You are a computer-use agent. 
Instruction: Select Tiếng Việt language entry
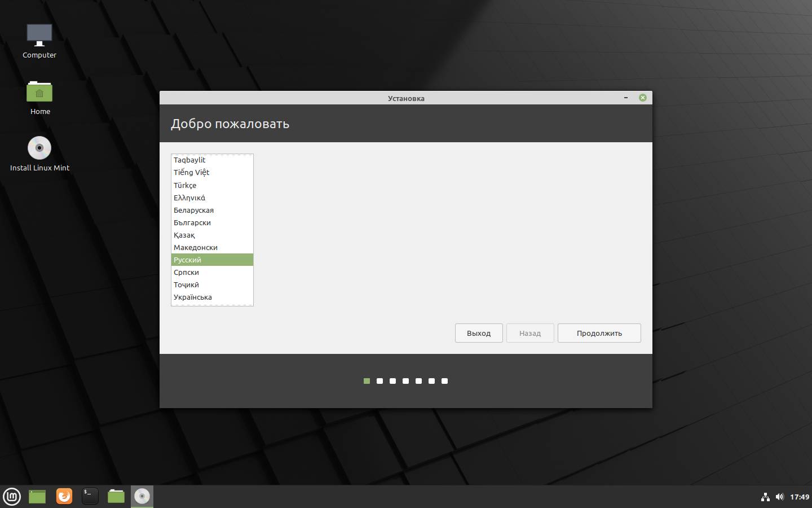click(x=191, y=173)
